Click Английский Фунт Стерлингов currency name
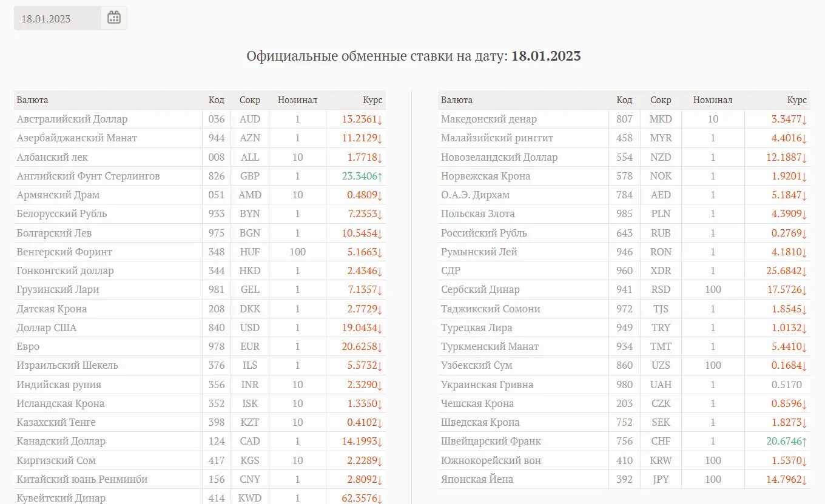The width and height of the screenshot is (825, 504). [89, 176]
